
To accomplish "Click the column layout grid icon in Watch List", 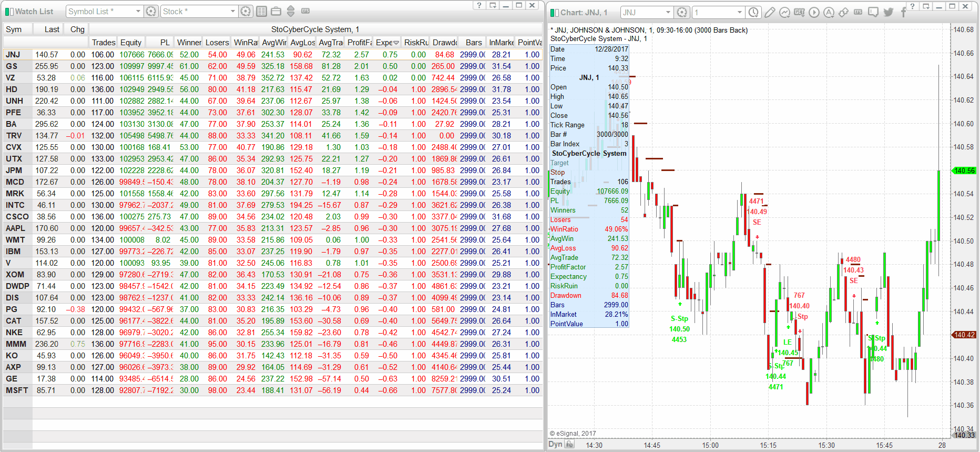I will click(x=261, y=11).
